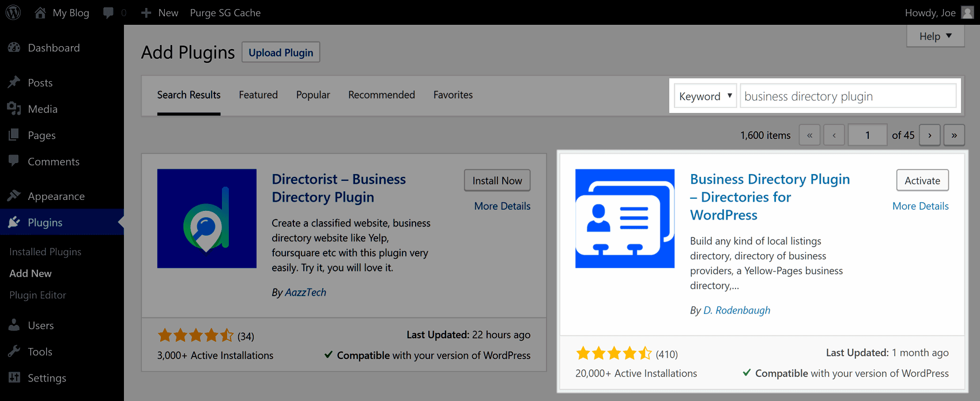The height and width of the screenshot is (401, 980).
Task: Click the Plugins plug icon
Action: pos(14,222)
